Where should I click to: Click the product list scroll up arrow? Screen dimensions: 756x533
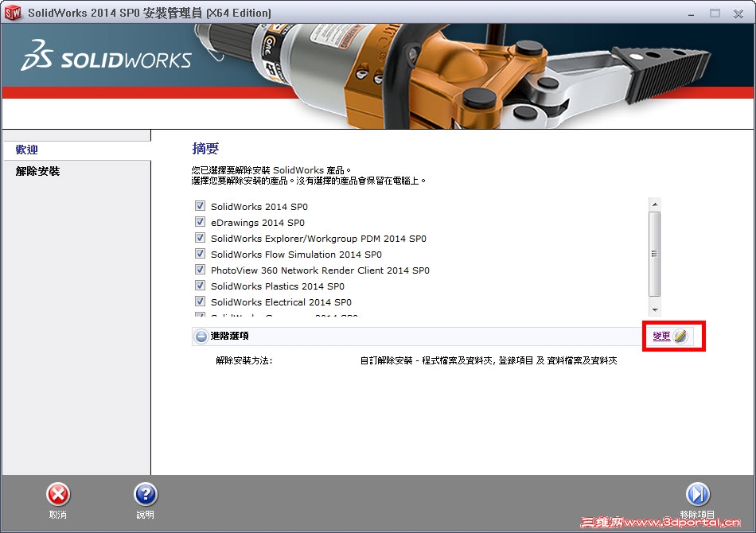(654, 204)
